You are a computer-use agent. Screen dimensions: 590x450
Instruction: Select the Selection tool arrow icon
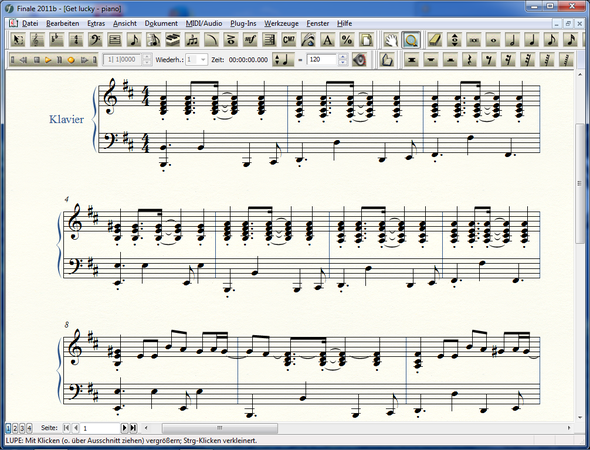pyautogui.click(x=17, y=40)
